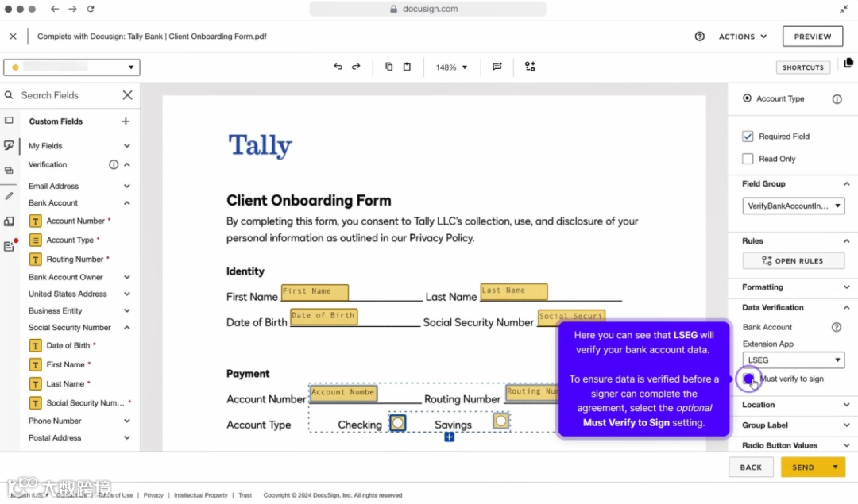Collapse the Verification section
This screenshot has height=504, width=858.
tap(127, 164)
